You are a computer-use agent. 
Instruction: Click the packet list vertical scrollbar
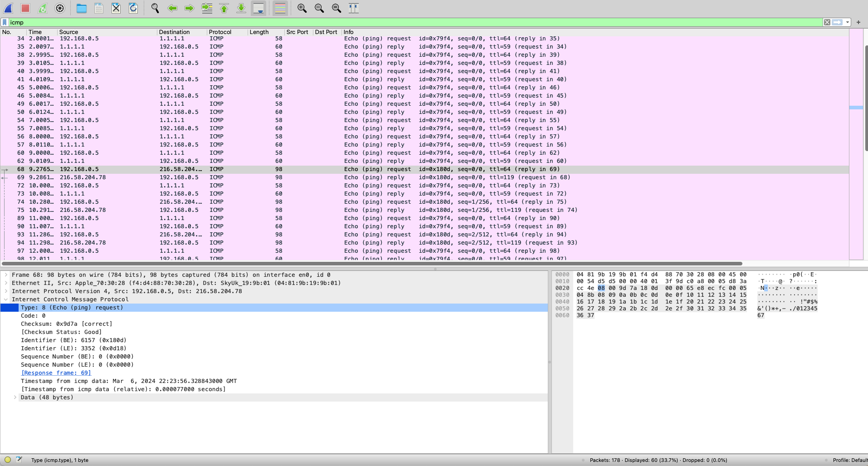coord(866,98)
